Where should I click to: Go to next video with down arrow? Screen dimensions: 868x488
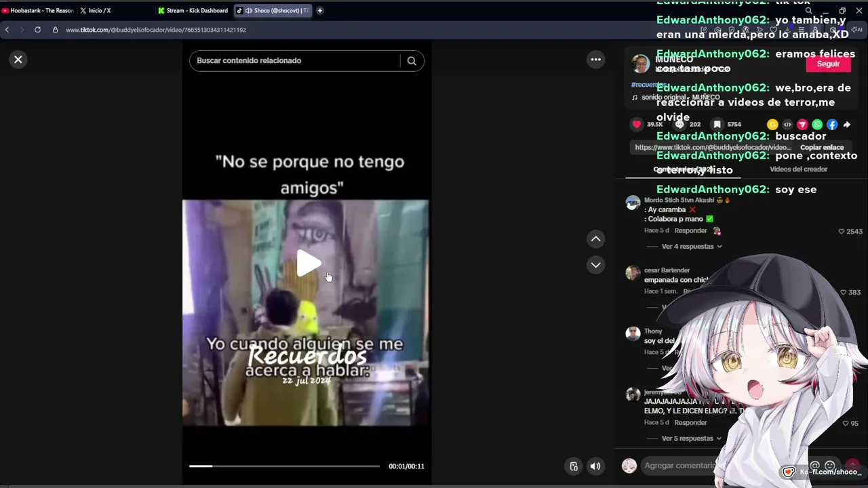point(595,265)
